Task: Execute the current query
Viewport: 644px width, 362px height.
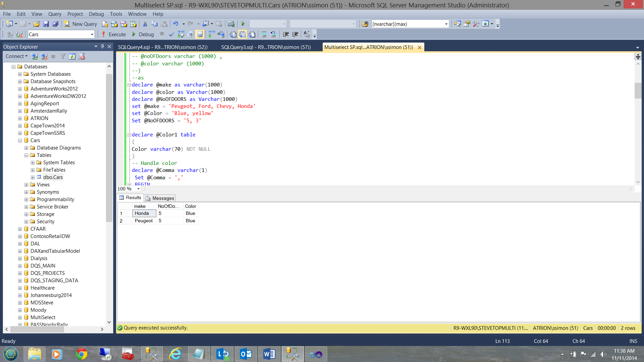Action: (113, 34)
